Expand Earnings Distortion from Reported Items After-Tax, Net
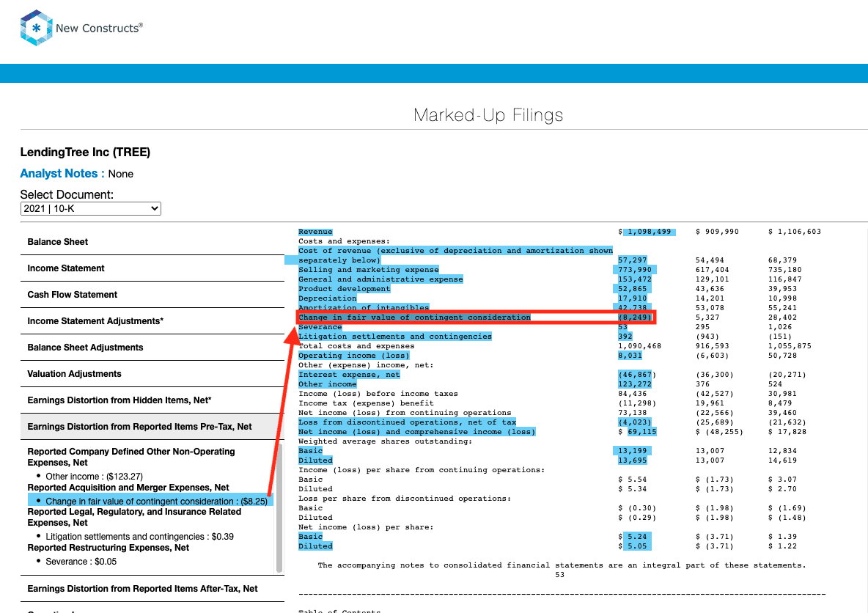 point(152,589)
